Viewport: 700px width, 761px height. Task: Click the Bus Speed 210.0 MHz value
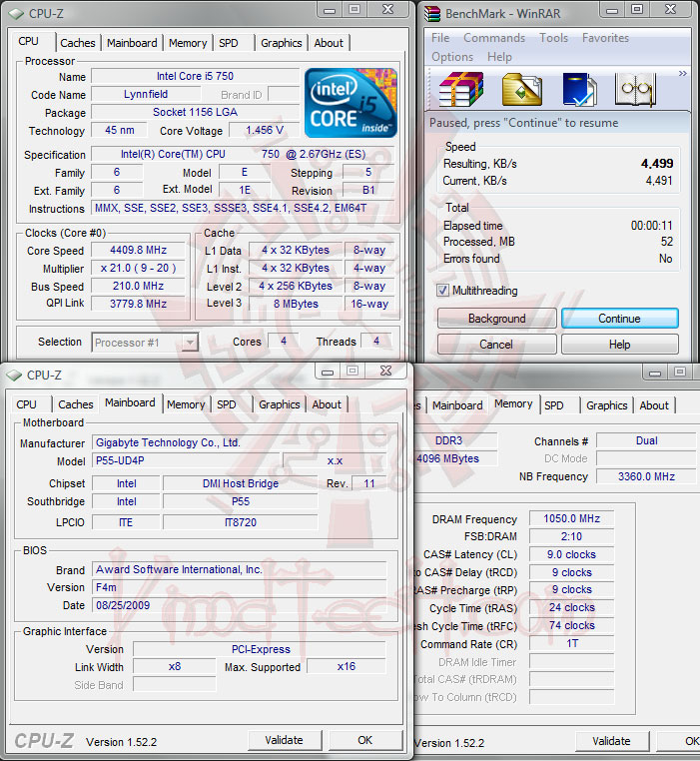tap(139, 286)
